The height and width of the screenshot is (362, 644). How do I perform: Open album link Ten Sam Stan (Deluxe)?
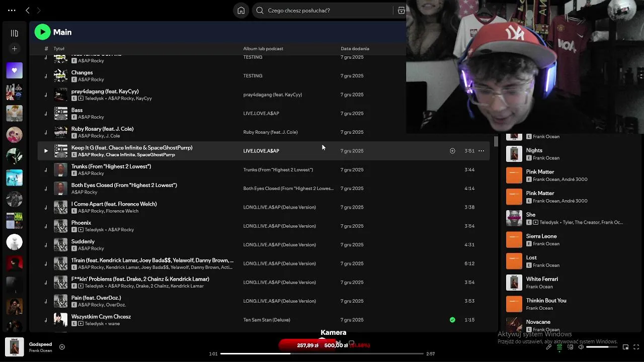coord(267,320)
